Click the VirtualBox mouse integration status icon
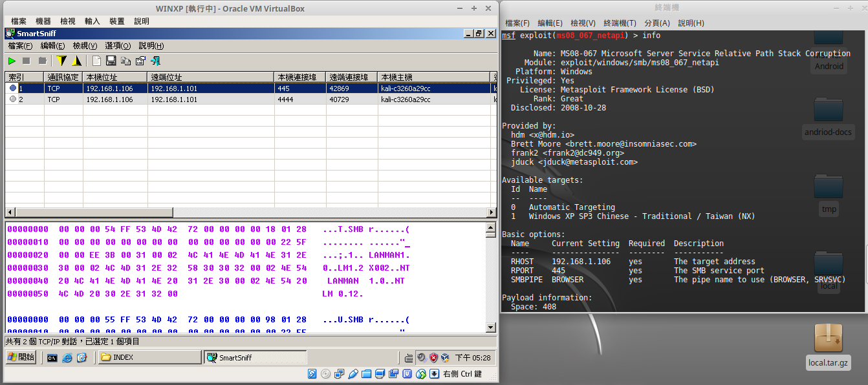Viewport: 868px width, 385px height. pyautogui.click(x=421, y=373)
